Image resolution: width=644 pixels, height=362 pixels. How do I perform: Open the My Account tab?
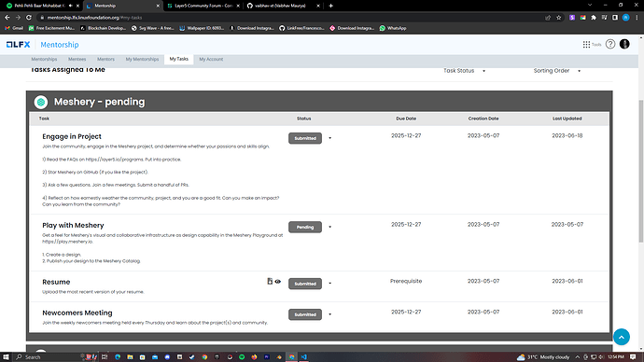tap(211, 59)
